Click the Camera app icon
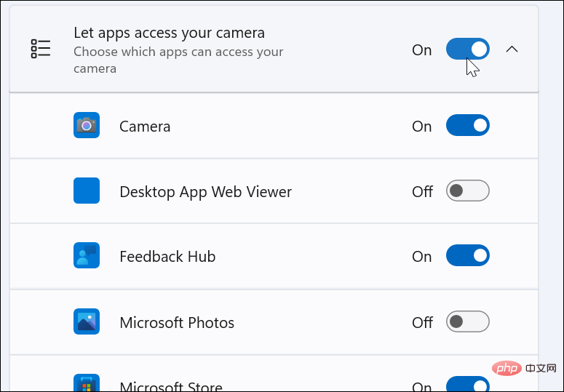The width and height of the screenshot is (564, 392). click(87, 125)
